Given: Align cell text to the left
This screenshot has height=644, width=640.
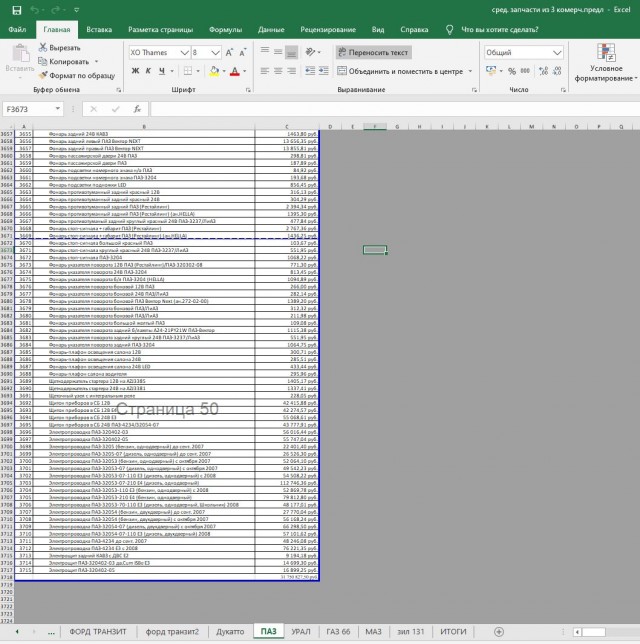Looking at the screenshot, I should (x=265, y=71).
